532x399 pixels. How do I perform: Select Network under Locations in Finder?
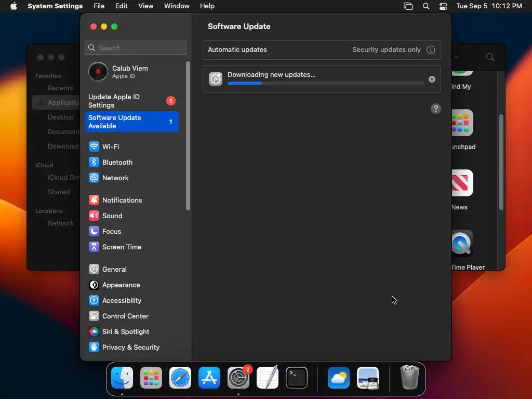coord(61,223)
